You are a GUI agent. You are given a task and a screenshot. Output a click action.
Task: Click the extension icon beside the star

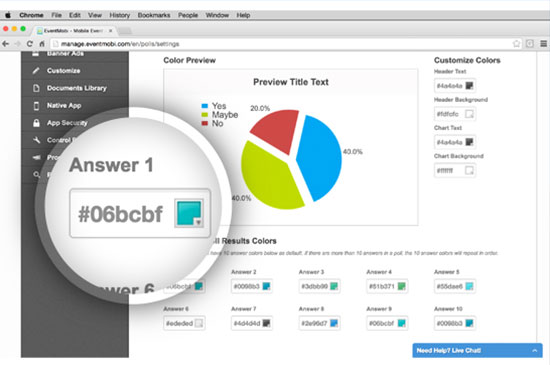[530, 43]
